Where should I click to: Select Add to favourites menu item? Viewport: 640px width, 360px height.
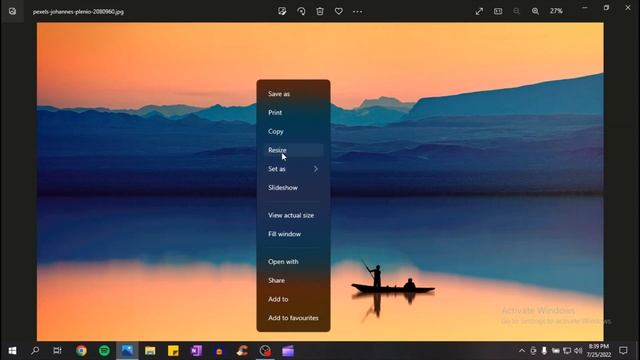pos(293,318)
